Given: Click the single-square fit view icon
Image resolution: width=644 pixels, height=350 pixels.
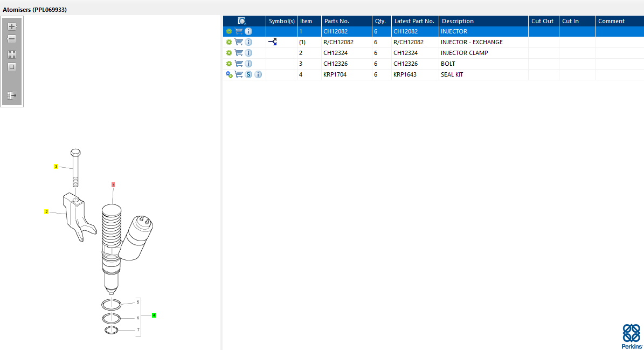Looking at the screenshot, I should [x=12, y=67].
